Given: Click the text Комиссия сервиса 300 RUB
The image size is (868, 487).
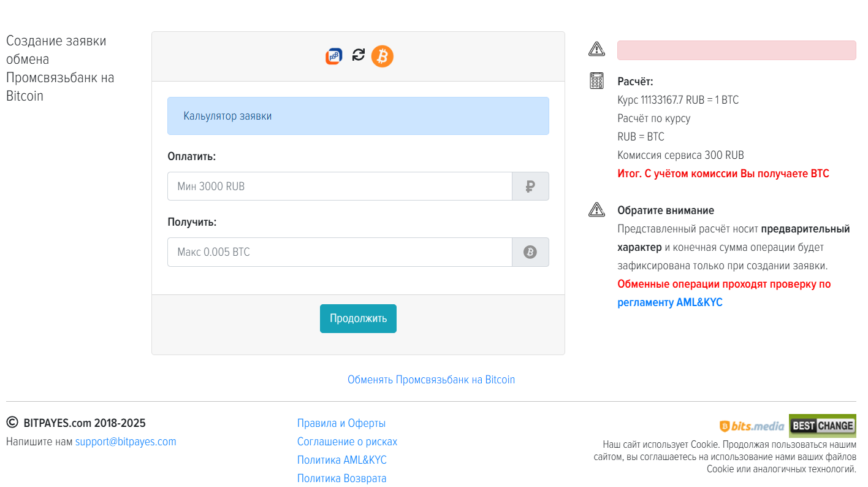Looking at the screenshot, I should tap(681, 155).
